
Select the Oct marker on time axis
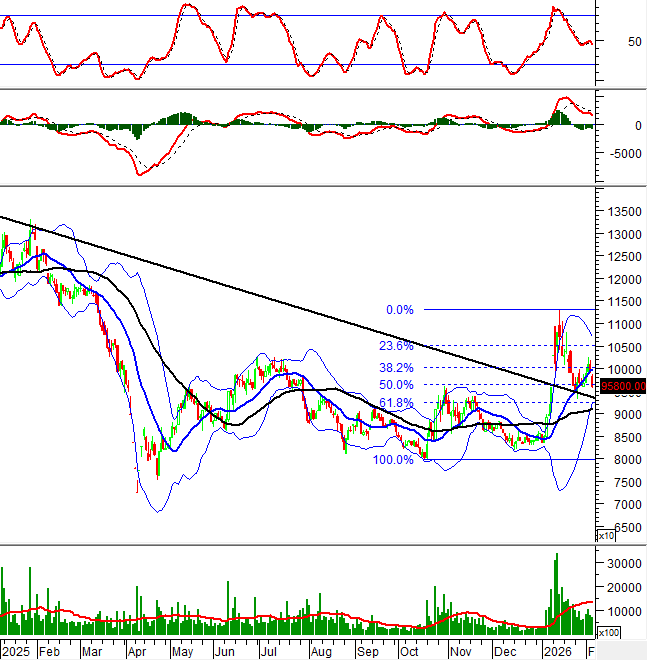[x=410, y=649]
